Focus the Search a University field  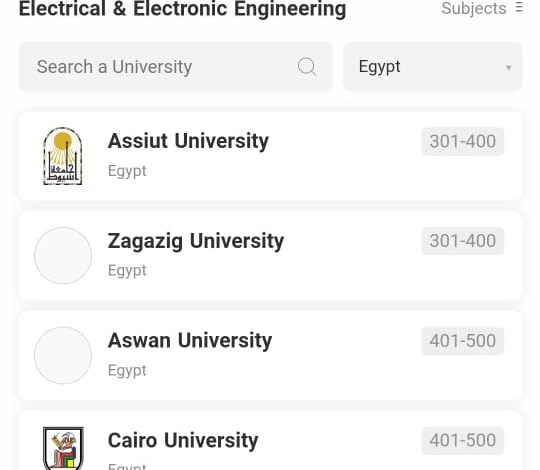pos(175,67)
